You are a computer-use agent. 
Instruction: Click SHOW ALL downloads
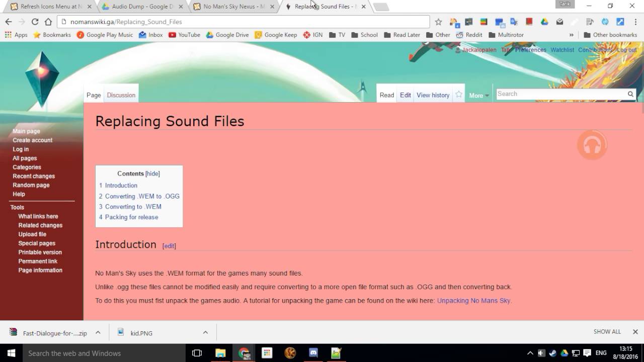(607, 332)
